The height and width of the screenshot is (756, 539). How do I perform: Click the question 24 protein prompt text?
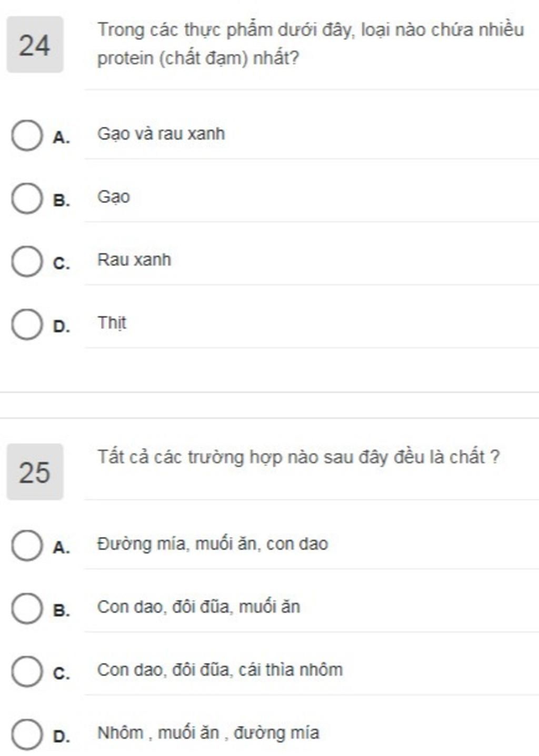click(311, 44)
